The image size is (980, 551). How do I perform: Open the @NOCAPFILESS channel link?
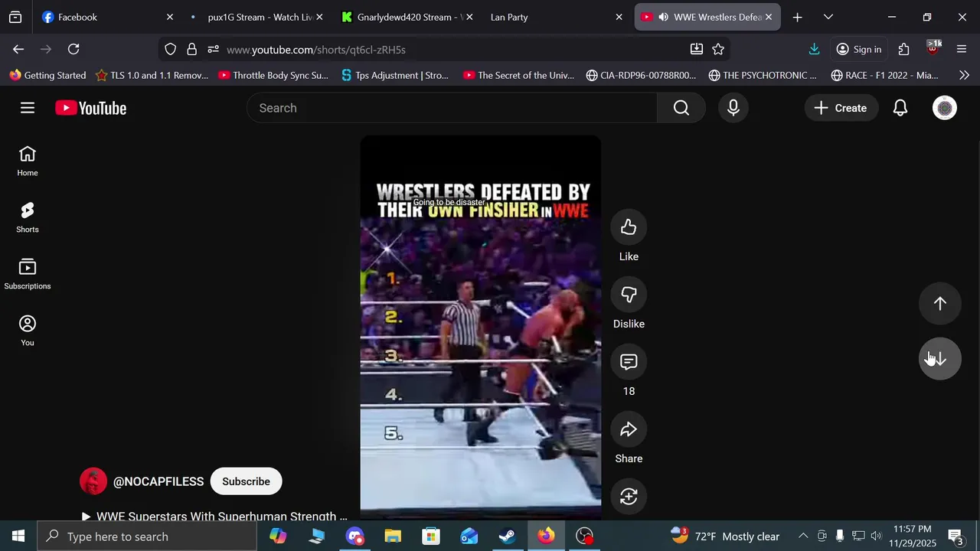158,481
